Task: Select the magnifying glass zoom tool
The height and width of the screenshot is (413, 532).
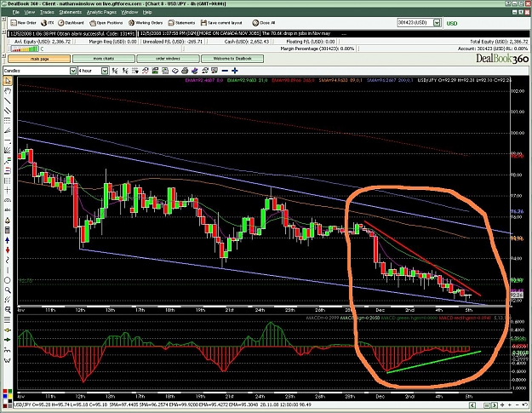Action: 8,290
